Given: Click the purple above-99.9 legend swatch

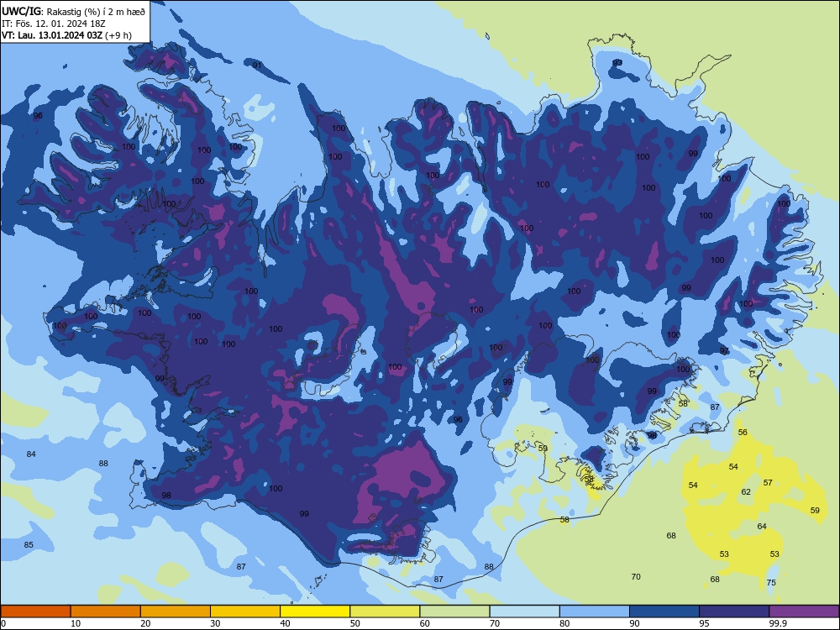Looking at the screenshot, I should tap(804, 612).
